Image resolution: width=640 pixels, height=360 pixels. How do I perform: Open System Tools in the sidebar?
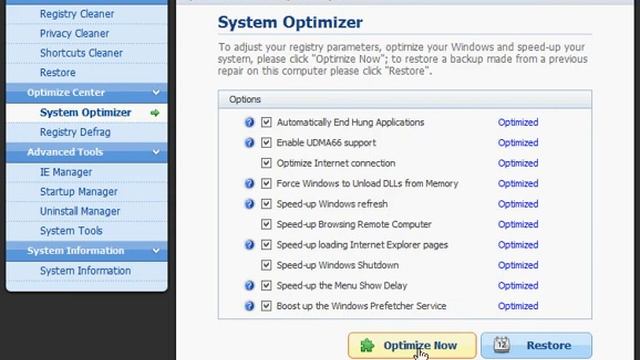click(x=71, y=231)
